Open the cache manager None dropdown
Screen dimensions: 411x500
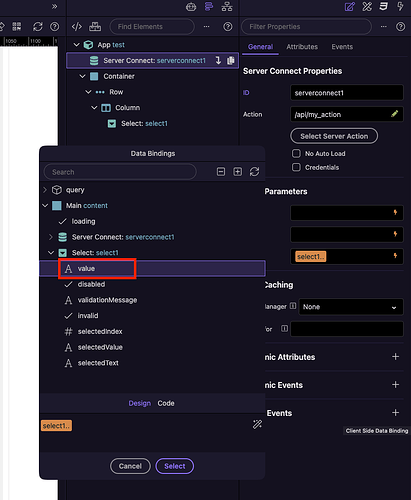(351, 307)
